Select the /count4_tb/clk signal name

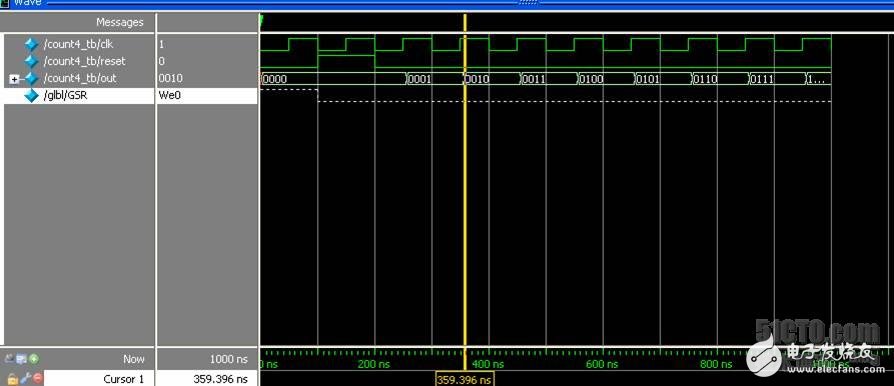(79, 44)
